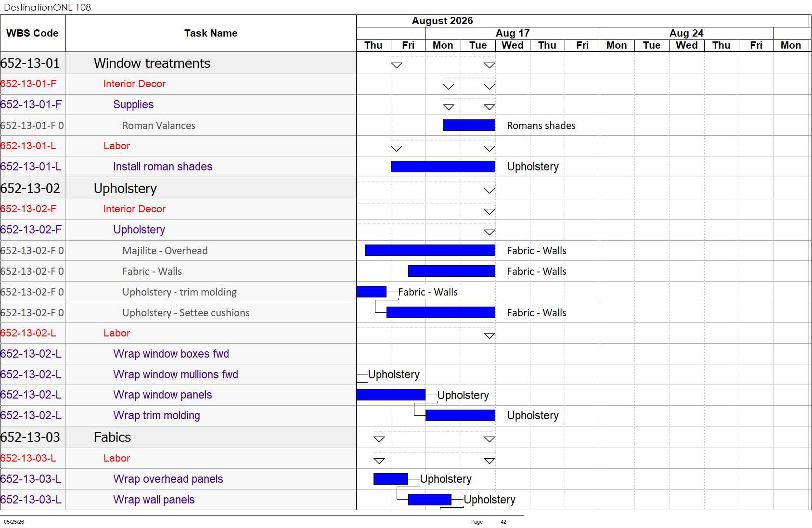812x528 pixels.
Task: Click the Romans shades bar label
Action: point(541,126)
